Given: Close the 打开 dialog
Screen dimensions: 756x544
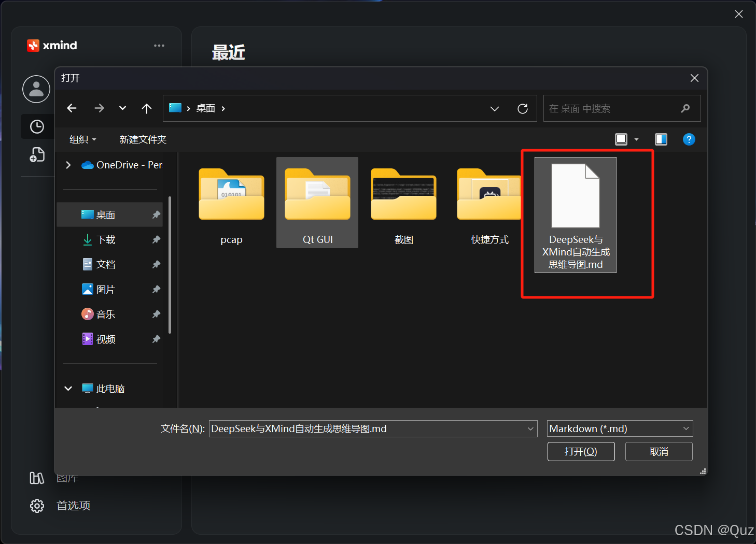Looking at the screenshot, I should pos(694,78).
